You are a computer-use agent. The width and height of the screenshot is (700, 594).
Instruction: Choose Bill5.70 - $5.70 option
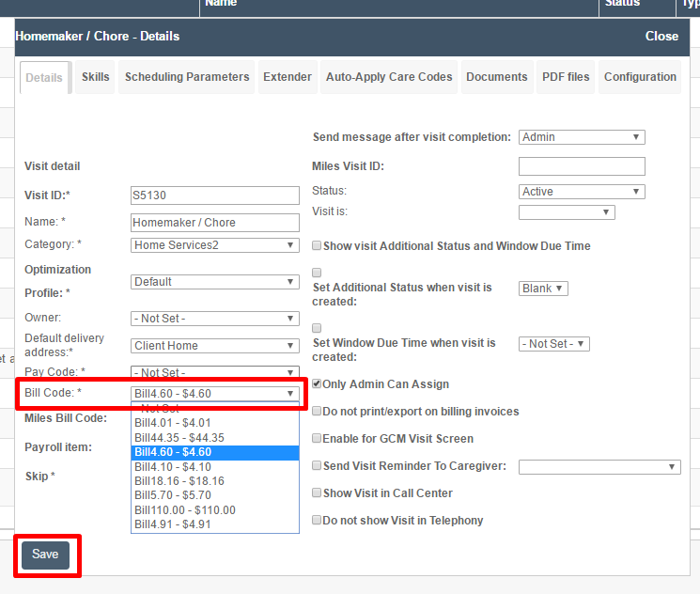(x=215, y=495)
